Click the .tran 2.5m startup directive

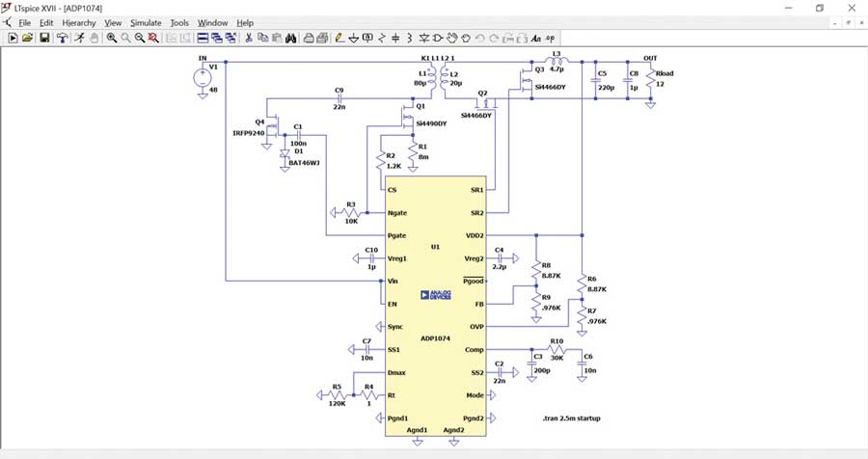572,418
